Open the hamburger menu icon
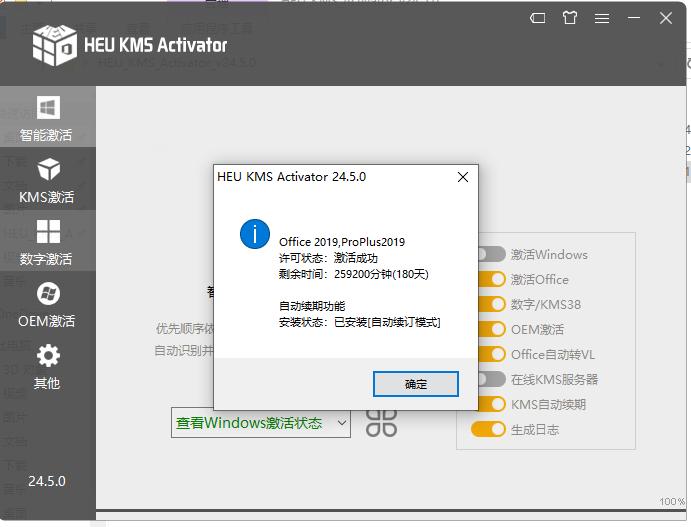 pyautogui.click(x=602, y=18)
